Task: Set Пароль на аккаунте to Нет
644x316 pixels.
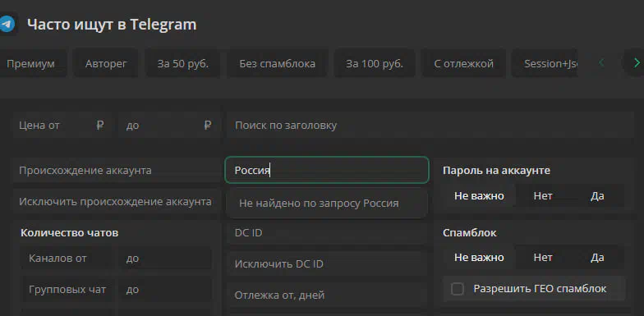Action: click(543, 195)
